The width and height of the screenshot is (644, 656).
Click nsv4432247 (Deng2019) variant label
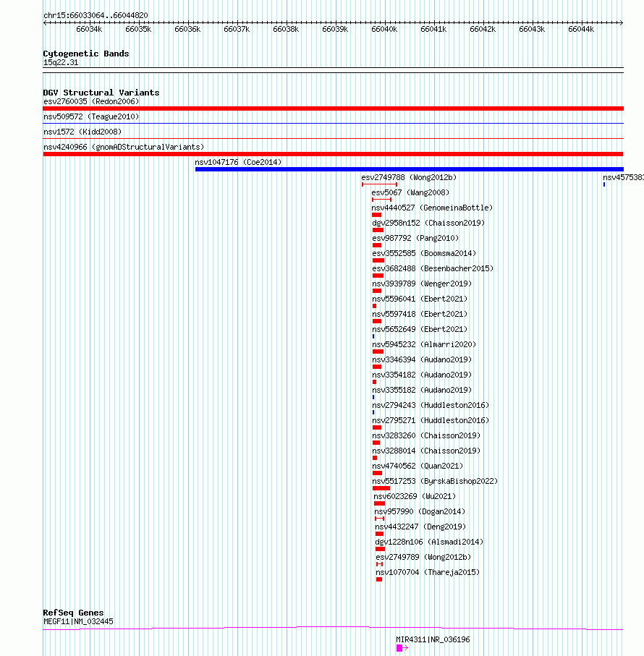point(420,527)
